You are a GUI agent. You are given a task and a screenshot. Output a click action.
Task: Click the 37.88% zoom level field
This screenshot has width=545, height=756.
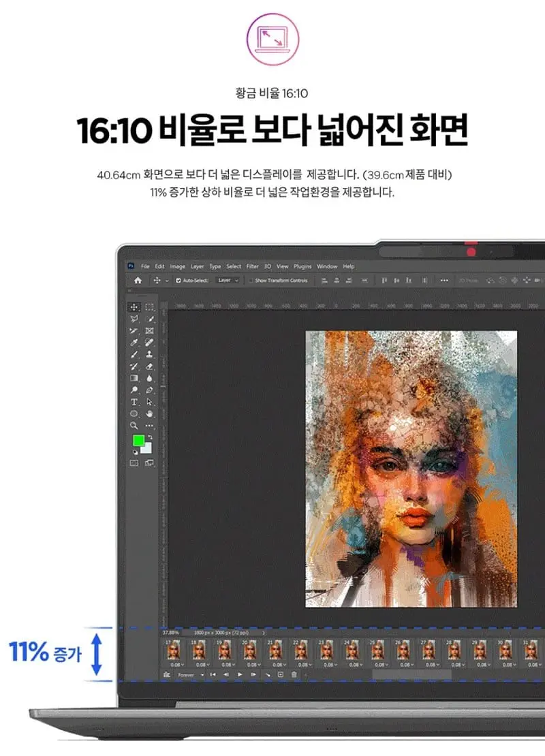coord(171,632)
